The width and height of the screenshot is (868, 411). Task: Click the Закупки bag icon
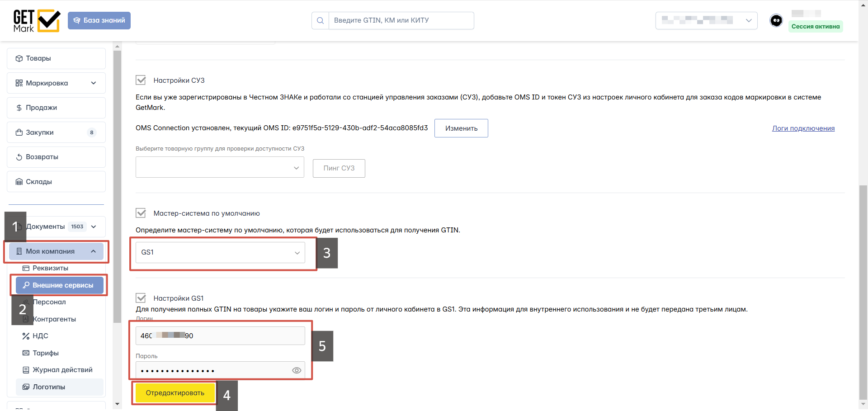19,132
